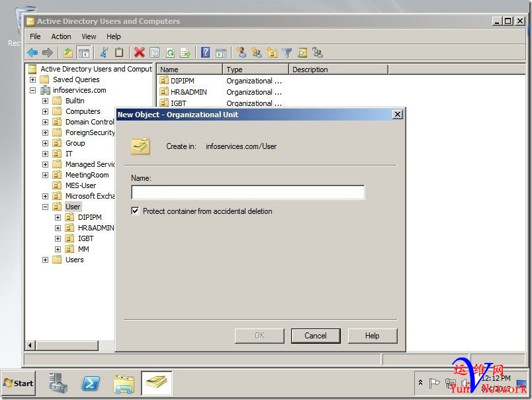Click the Create New Group toolbar icon
The height and width of the screenshot is (400, 532).
tap(257, 52)
